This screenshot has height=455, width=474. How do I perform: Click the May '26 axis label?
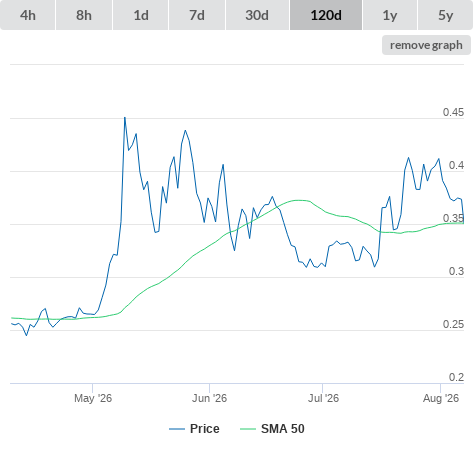coord(93,398)
